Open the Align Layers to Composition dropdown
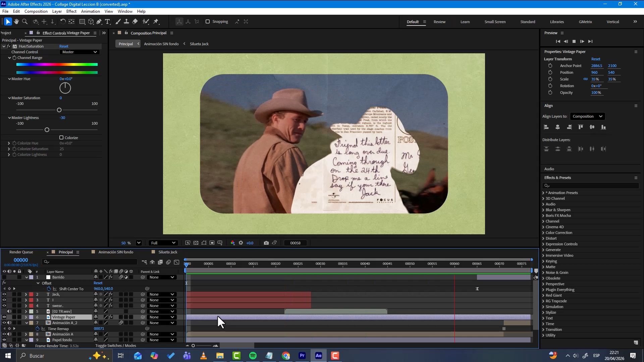 (587, 116)
